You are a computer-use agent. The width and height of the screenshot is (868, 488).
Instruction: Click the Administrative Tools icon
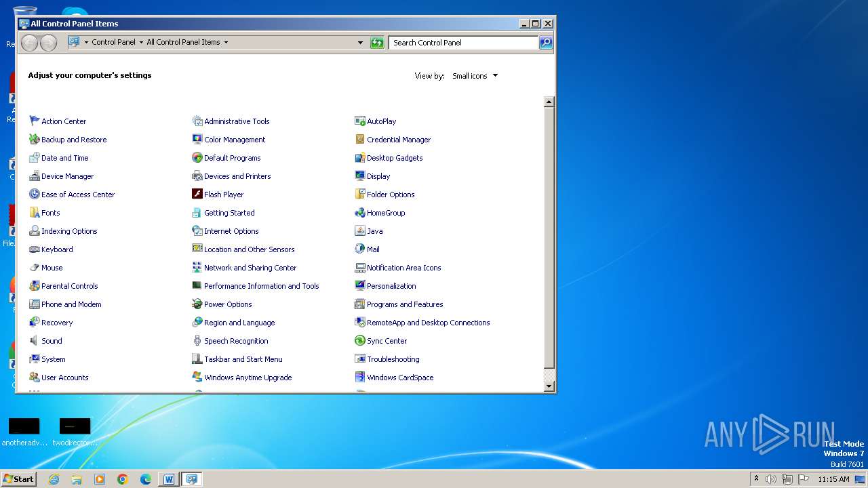click(x=197, y=121)
